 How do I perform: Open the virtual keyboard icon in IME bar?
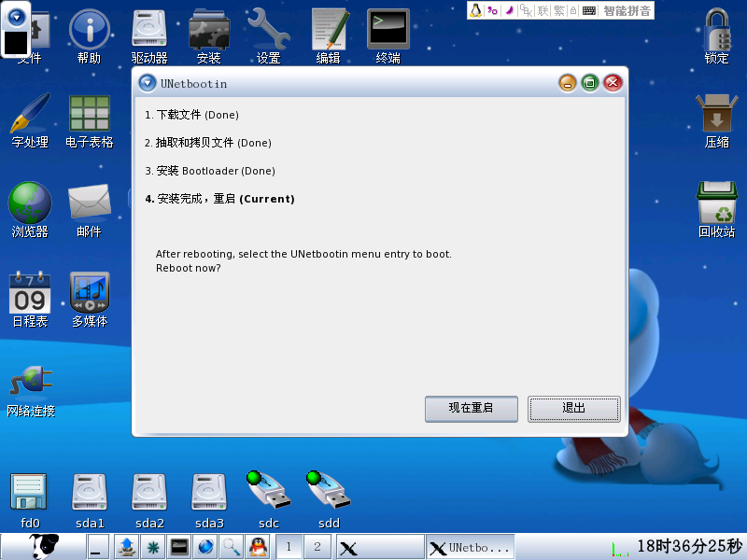(589, 10)
